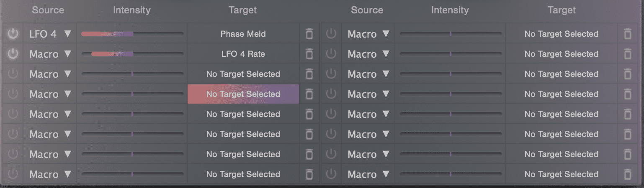
Task: Click trash icon on last left column row
Action: click(x=309, y=174)
